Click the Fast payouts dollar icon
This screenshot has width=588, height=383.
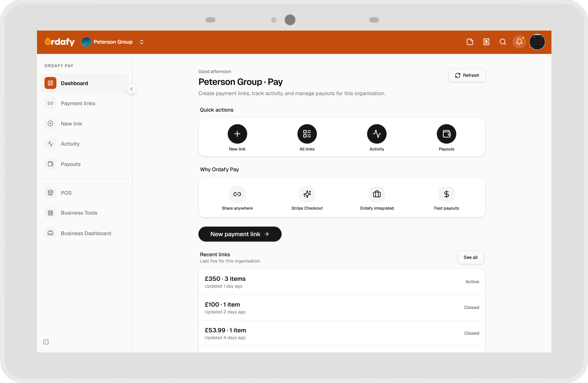(447, 194)
